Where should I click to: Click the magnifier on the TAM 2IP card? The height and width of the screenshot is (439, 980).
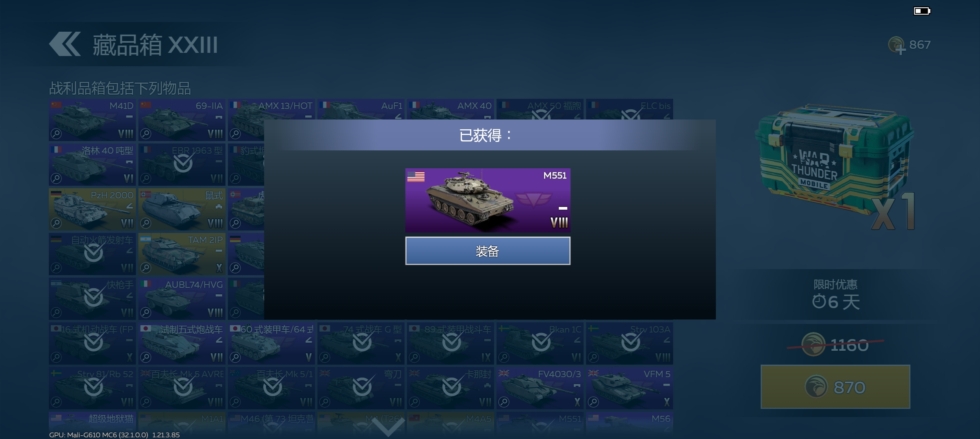click(145, 267)
